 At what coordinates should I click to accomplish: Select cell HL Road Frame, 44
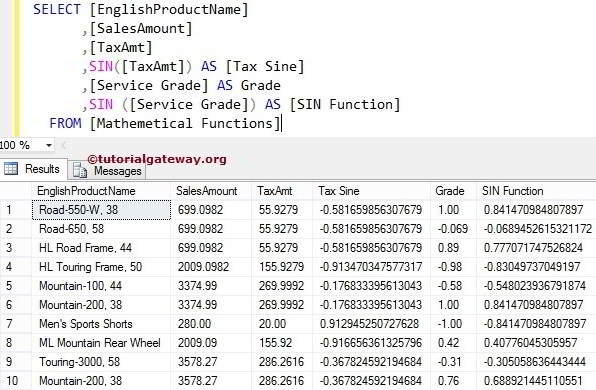(86, 248)
